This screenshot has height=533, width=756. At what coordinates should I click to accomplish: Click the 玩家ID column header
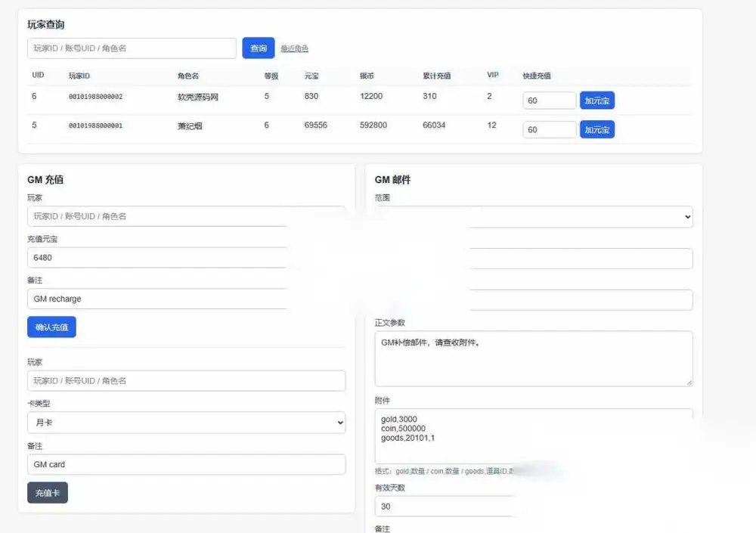(79, 76)
